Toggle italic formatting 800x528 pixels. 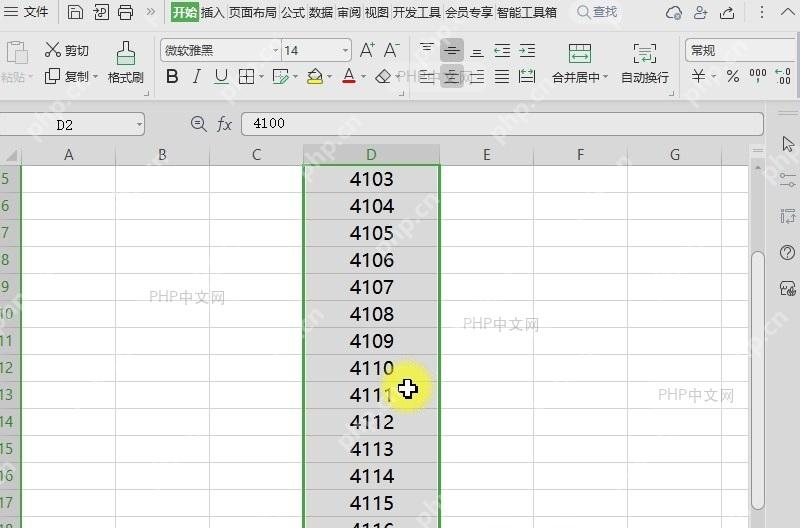(196, 77)
